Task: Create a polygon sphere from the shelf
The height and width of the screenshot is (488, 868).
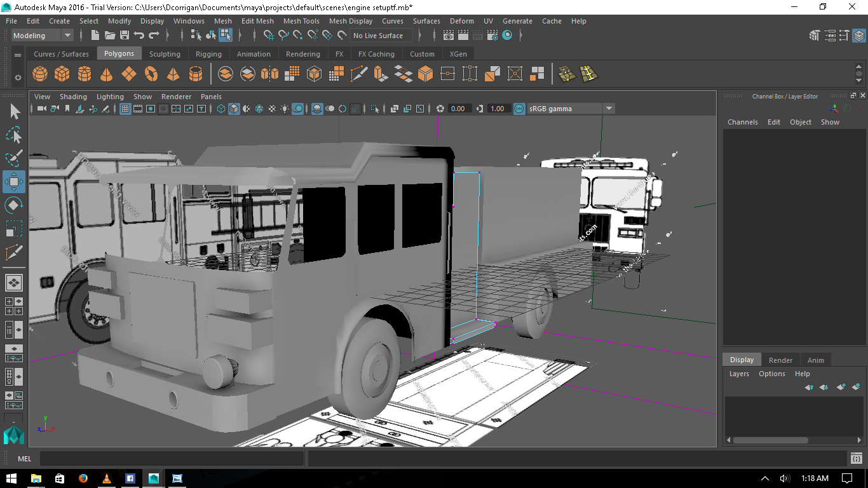Action: click(40, 74)
